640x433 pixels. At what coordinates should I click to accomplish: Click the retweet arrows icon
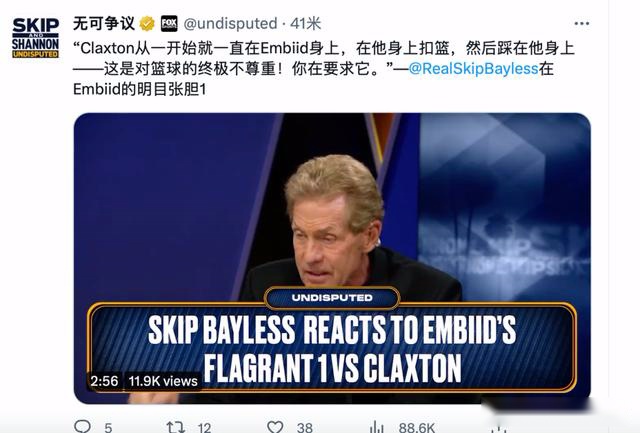176,427
